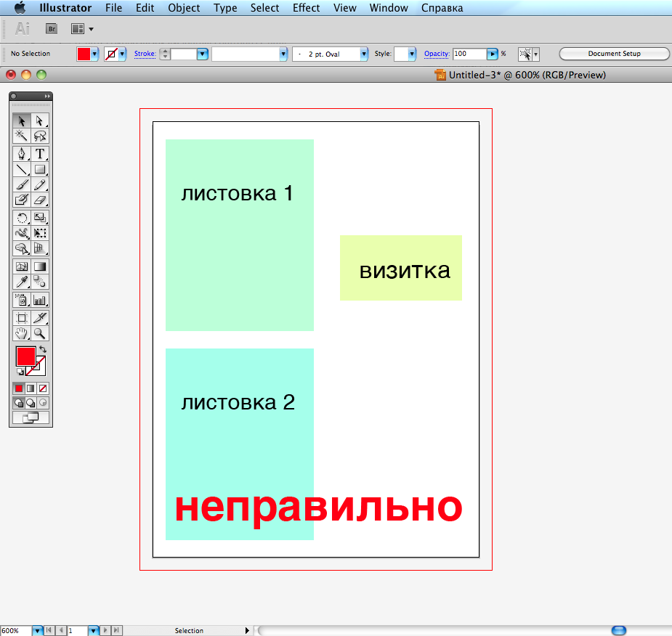This screenshot has width=672, height=636.
Task: Open the artboard navigation dropdown
Action: coord(94,630)
